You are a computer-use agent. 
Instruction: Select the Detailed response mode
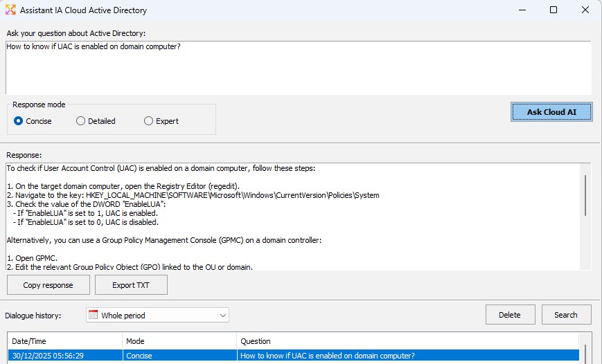pyautogui.click(x=81, y=121)
